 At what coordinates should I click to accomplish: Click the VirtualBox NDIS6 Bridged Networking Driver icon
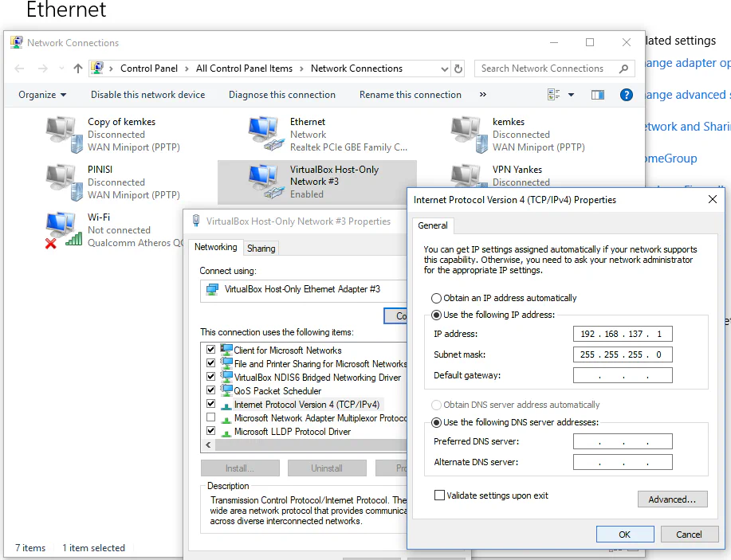226,377
